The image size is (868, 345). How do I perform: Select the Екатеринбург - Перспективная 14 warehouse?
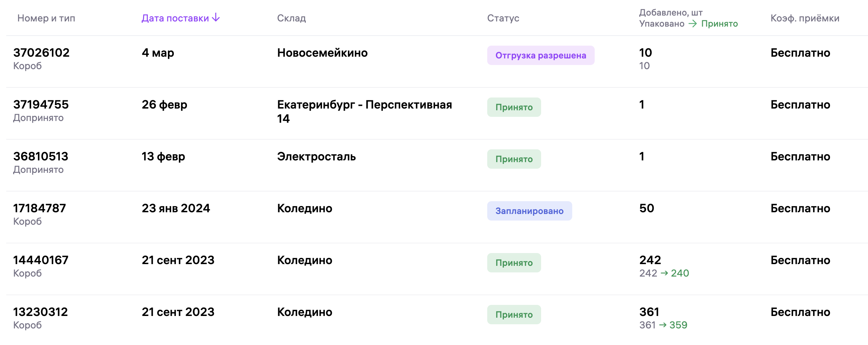[364, 111]
